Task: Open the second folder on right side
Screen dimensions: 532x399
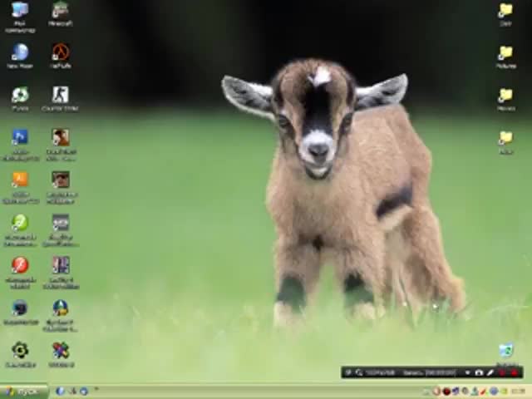Action: pos(505,53)
